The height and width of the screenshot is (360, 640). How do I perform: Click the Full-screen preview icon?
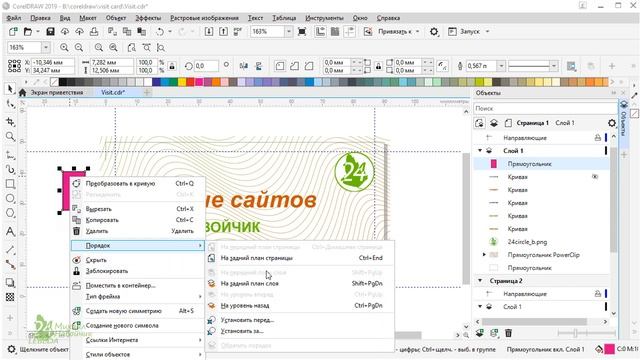coord(302,31)
